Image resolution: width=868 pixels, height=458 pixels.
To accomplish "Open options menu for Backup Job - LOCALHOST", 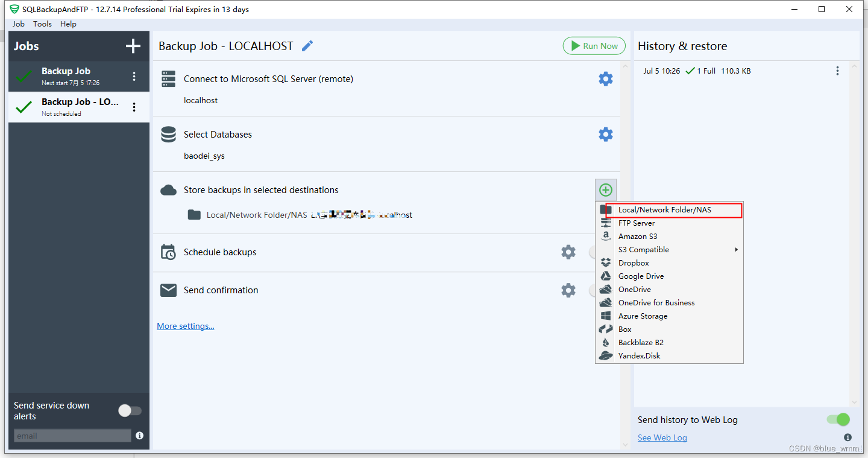I will tap(134, 107).
